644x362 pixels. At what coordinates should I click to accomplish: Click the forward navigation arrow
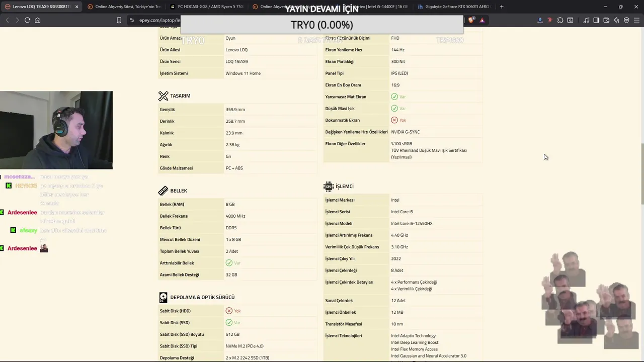[17, 20]
